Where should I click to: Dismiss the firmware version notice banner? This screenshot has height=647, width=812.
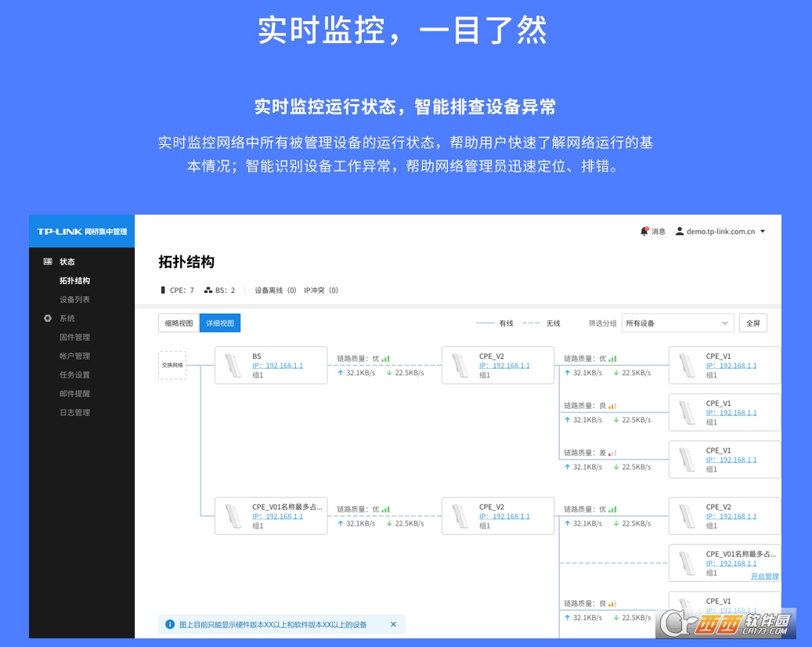click(x=393, y=624)
